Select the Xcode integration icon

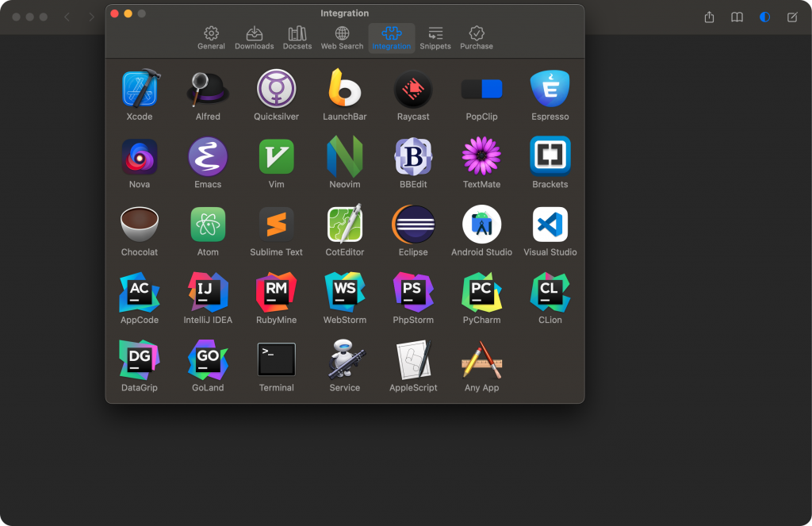point(140,89)
